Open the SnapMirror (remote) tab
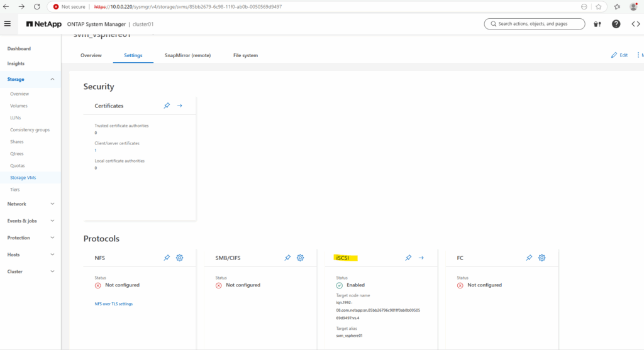This screenshot has height=350, width=644. 187,55
